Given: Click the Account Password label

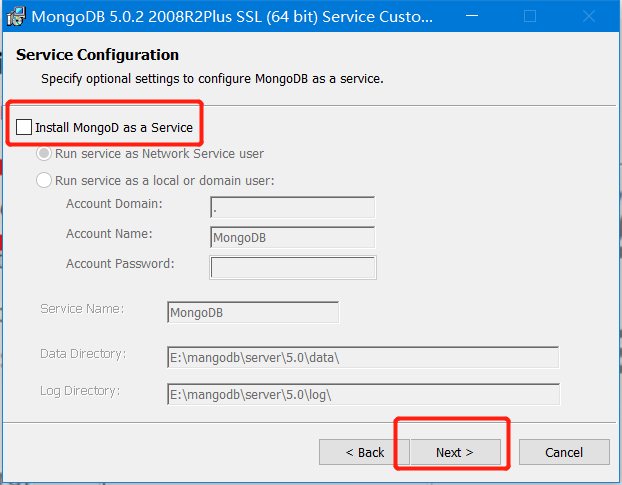Looking at the screenshot, I should 120,264.
